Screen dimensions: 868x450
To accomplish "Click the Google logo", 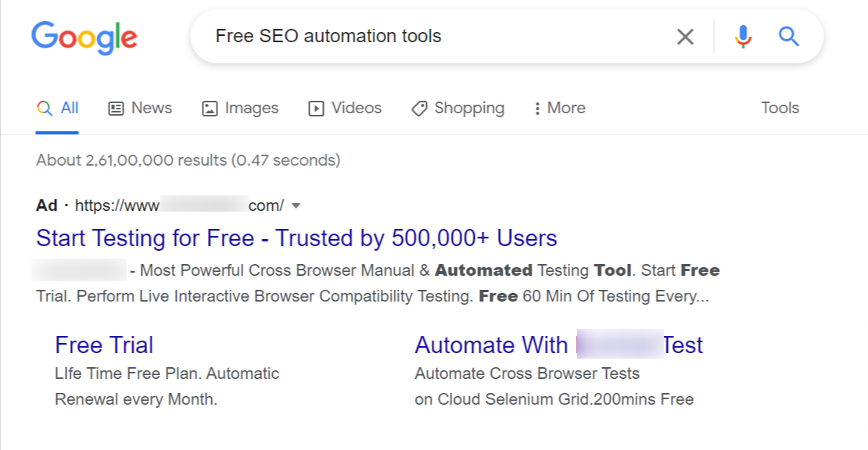I will click(x=84, y=36).
